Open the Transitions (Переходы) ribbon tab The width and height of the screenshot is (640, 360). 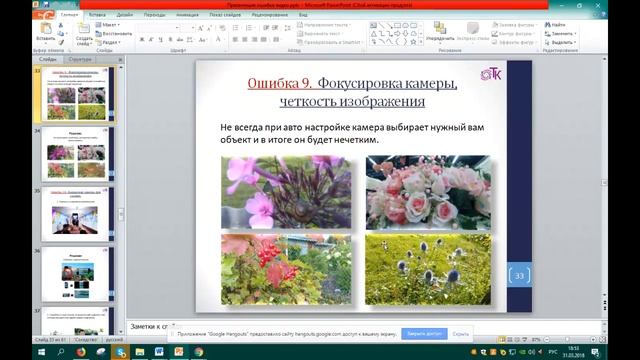[154, 15]
